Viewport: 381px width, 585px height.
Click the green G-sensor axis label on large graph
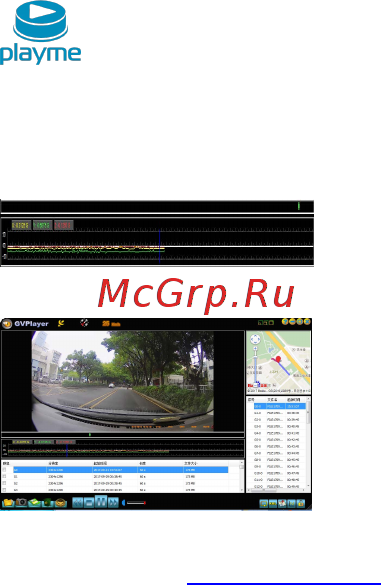[x=42, y=225]
